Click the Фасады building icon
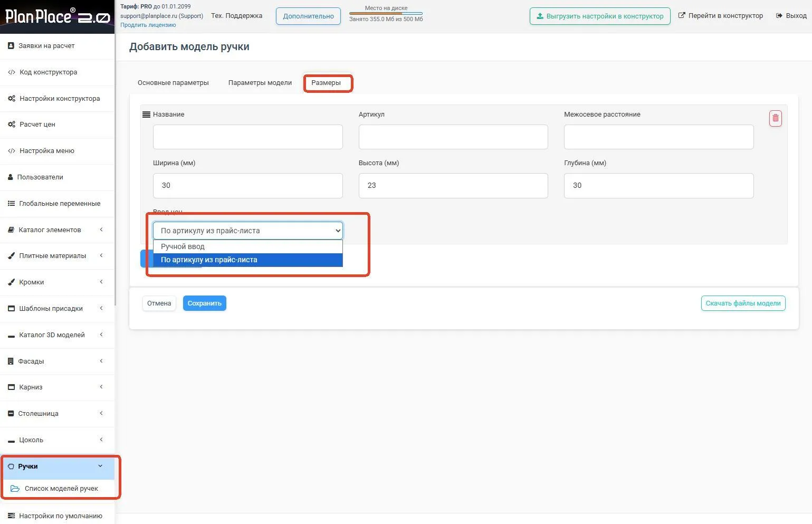This screenshot has height=524, width=812. [x=11, y=361]
